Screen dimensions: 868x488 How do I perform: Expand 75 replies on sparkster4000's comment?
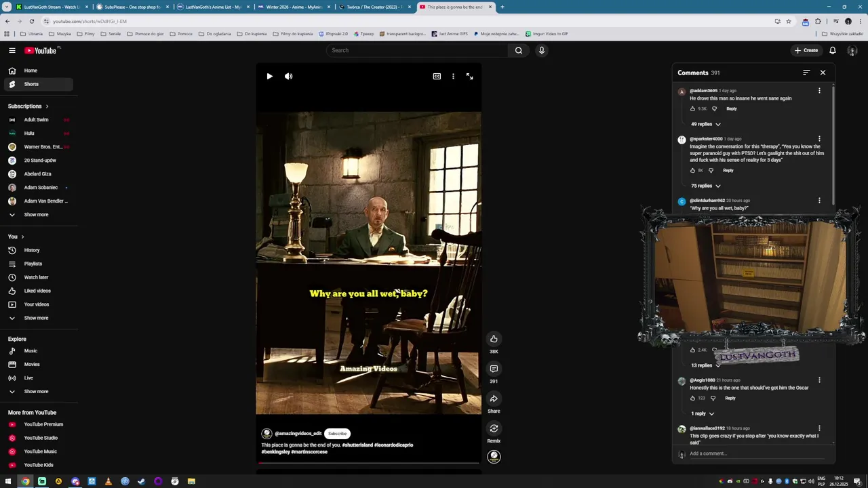pyautogui.click(x=705, y=186)
